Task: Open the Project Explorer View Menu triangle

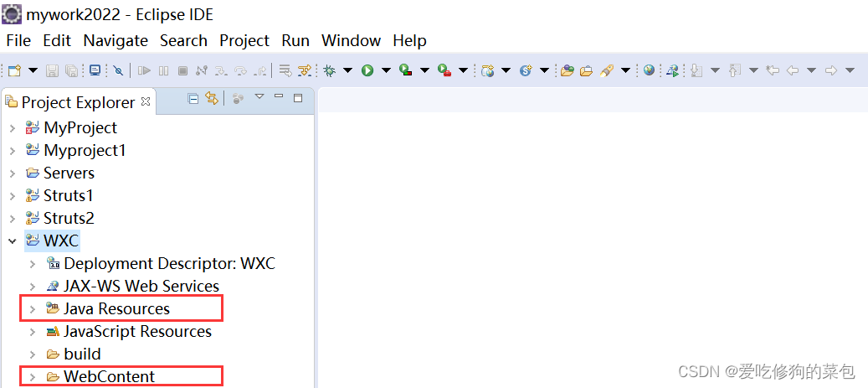Action: 259,97
